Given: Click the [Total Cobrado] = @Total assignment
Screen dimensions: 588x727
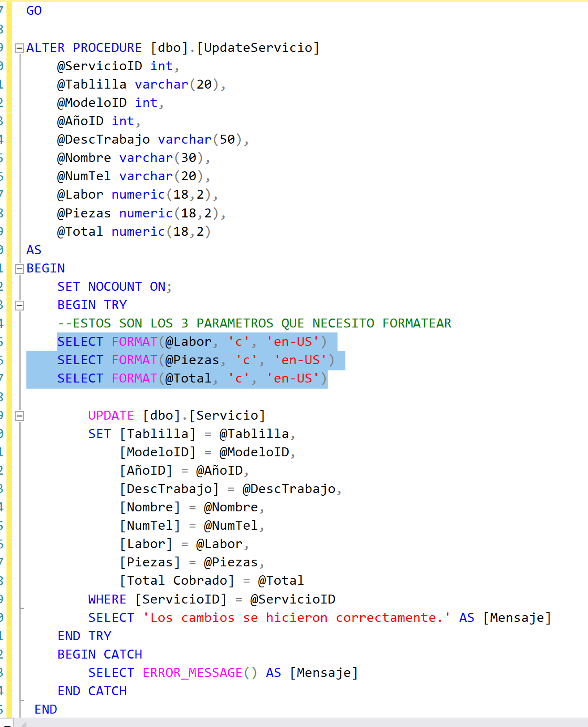Looking at the screenshot, I should (x=212, y=581).
